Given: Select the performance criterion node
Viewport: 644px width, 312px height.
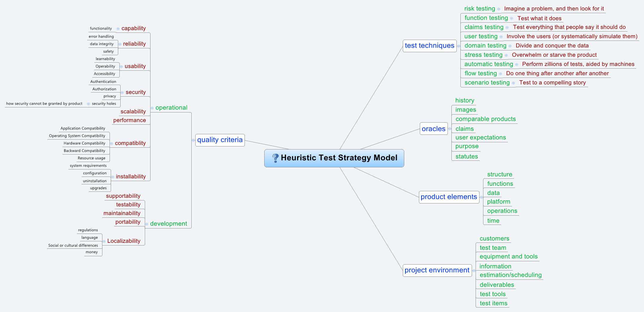Looking at the screenshot, I should point(129,120).
